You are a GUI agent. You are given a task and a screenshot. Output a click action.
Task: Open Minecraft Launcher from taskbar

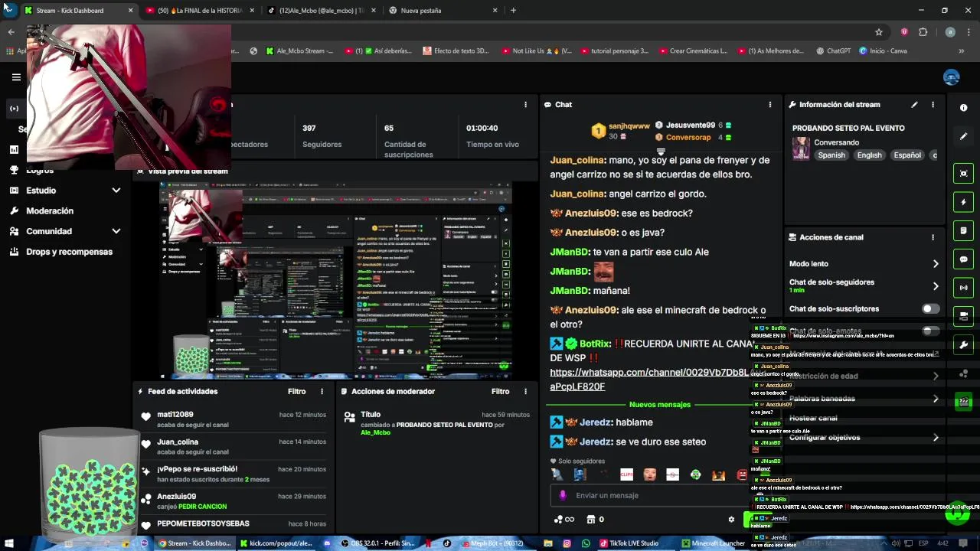tap(714, 543)
